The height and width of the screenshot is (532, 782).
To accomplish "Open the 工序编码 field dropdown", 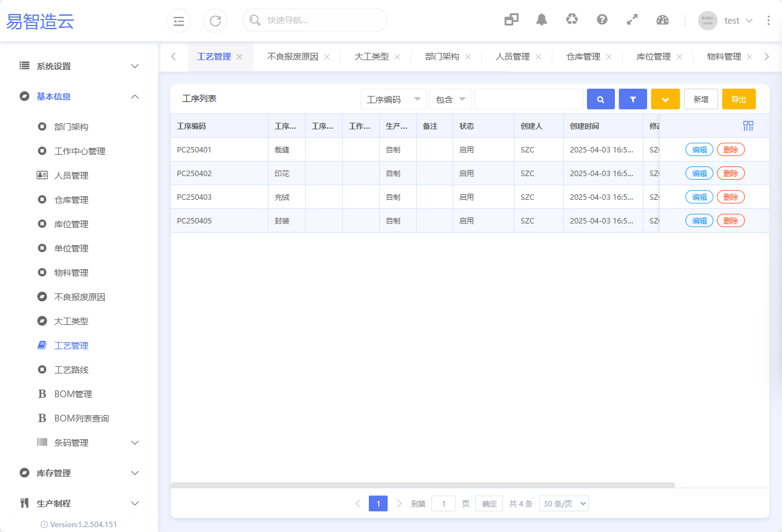I will tap(394, 99).
